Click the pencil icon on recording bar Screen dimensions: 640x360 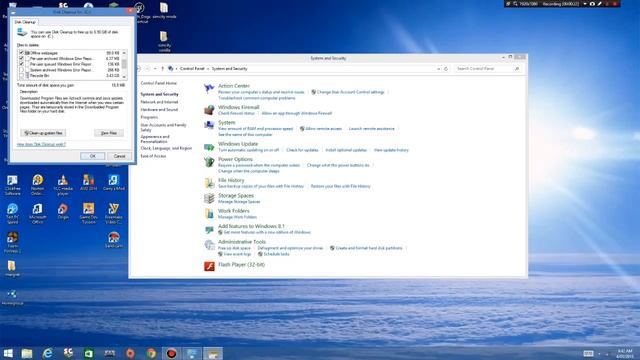599,4
